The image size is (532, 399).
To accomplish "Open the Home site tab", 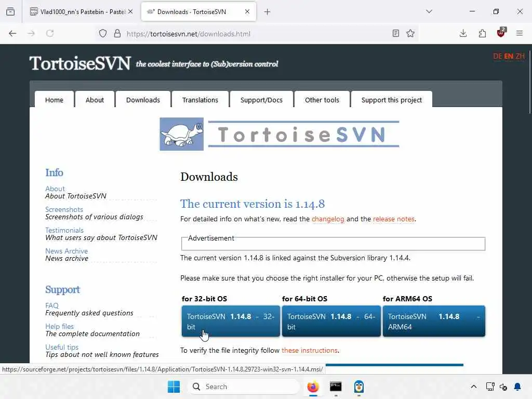I will 54,100.
